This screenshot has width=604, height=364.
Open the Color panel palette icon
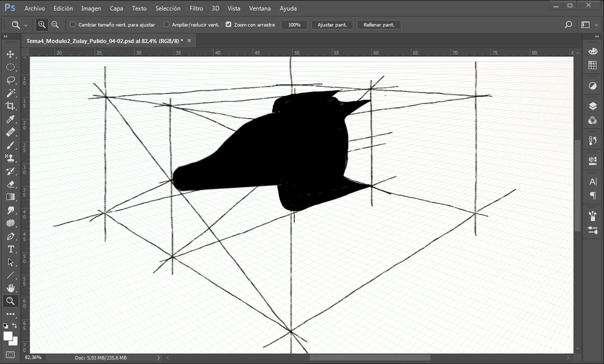592,51
